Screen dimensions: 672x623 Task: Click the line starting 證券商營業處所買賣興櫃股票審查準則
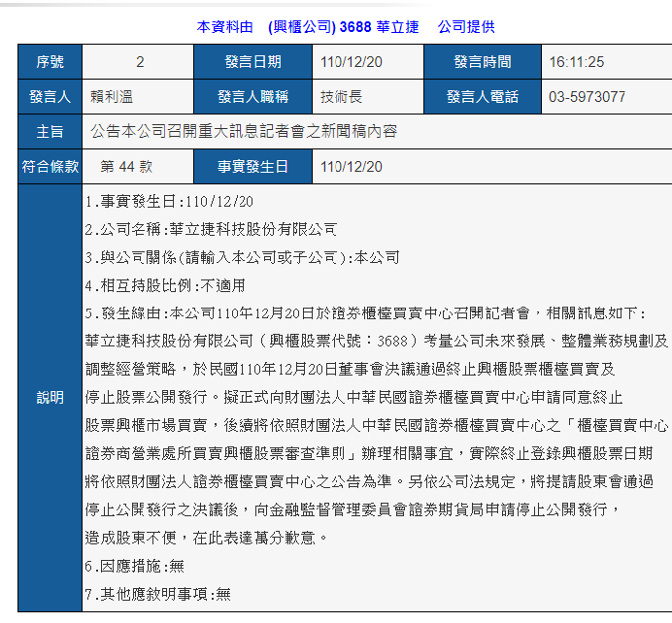click(x=369, y=453)
